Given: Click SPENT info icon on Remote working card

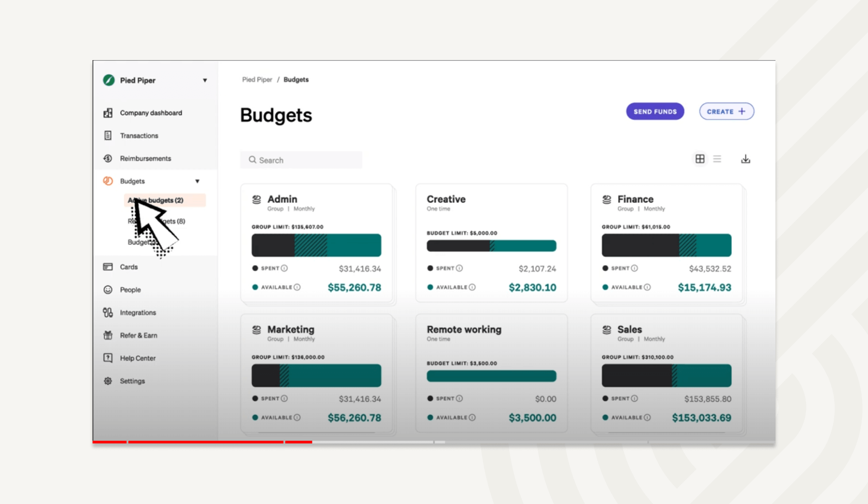Looking at the screenshot, I should click(x=459, y=399).
